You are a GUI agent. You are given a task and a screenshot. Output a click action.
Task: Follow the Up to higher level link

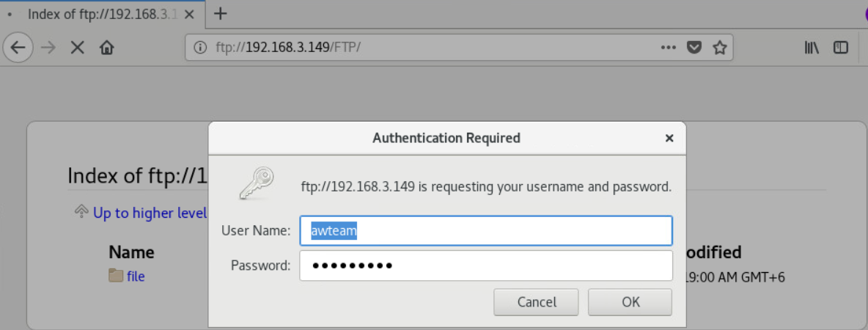point(150,213)
